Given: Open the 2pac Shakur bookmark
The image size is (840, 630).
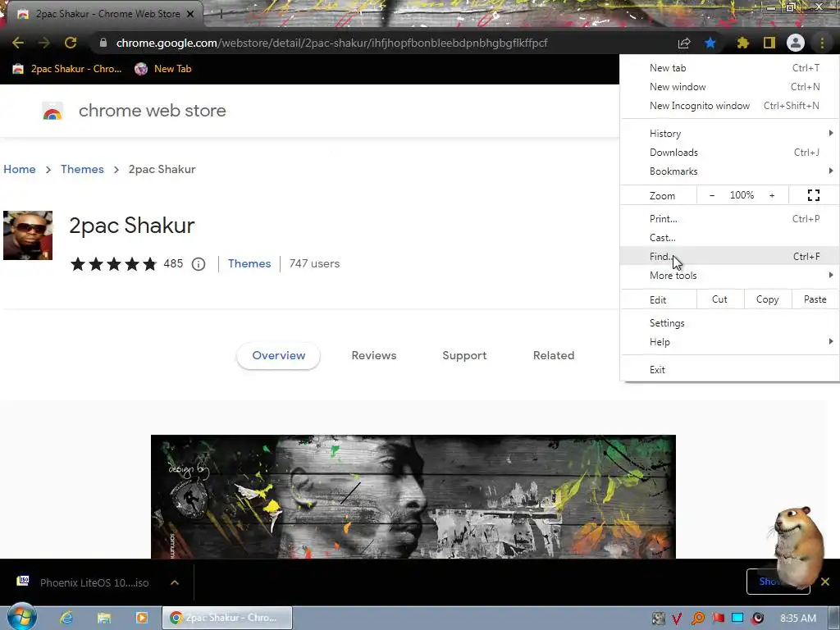Looking at the screenshot, I should (x=67, y=69).
